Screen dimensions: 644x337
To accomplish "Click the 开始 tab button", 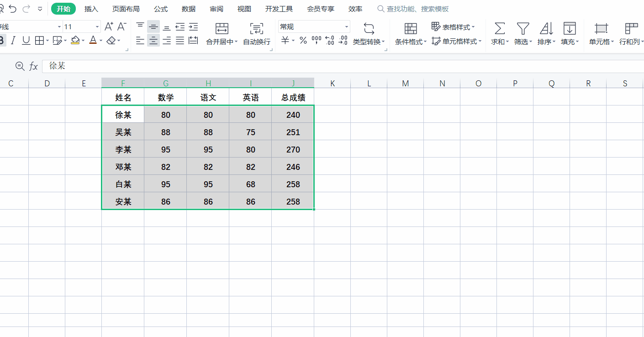I will [x=63, y=9].
